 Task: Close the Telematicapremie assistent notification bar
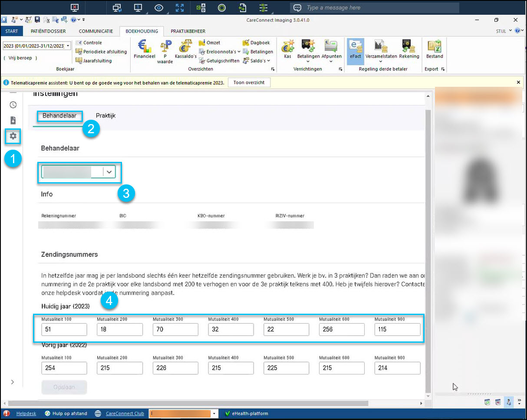click(518, 82)
